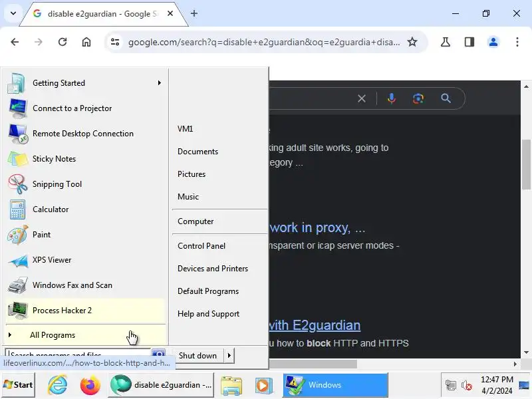The width and height of the screenshot is (532, 399).
Task: Click the page vertical scrollbar thumb
Action: pos(526,164)
